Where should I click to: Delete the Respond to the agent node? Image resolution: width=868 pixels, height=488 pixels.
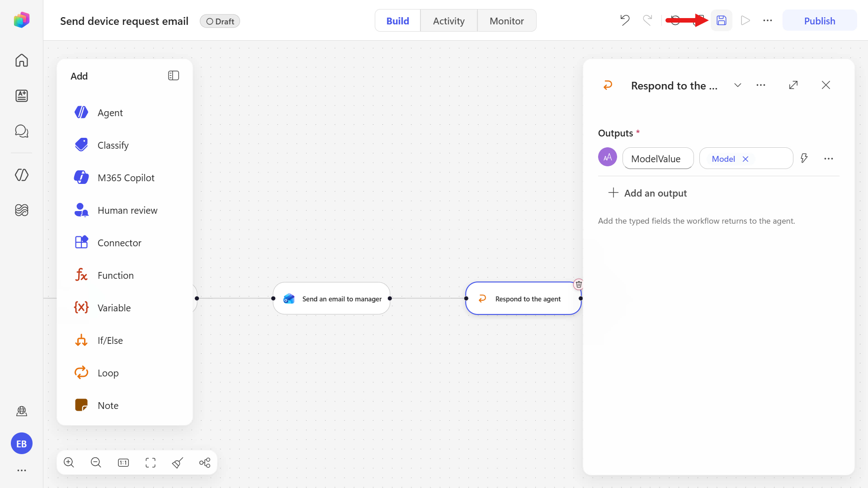click(579, 284)
